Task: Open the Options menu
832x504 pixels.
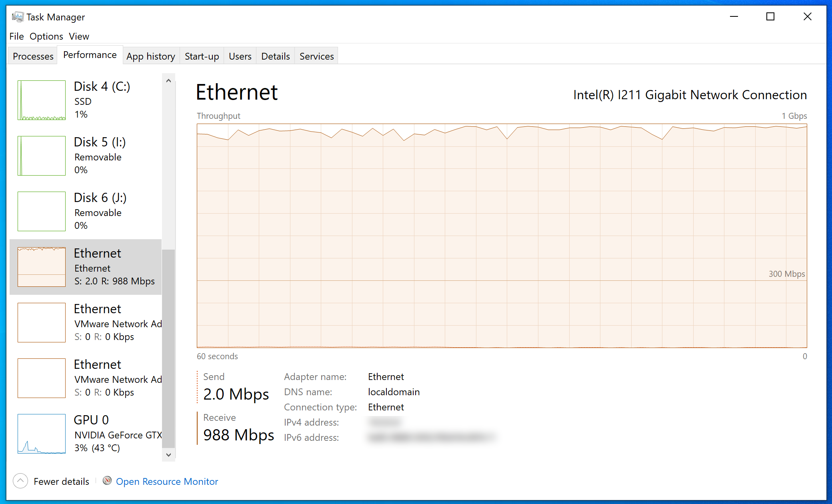Action: pos(46,36)
